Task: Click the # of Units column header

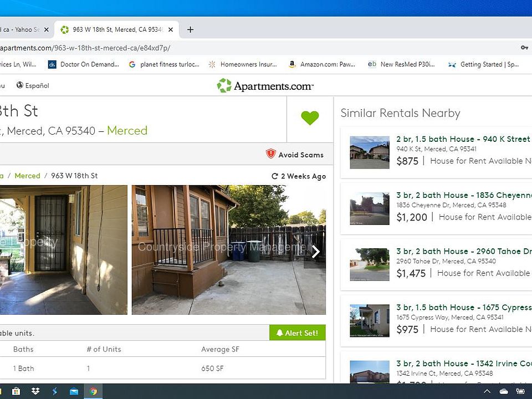Action: (104, 349)
